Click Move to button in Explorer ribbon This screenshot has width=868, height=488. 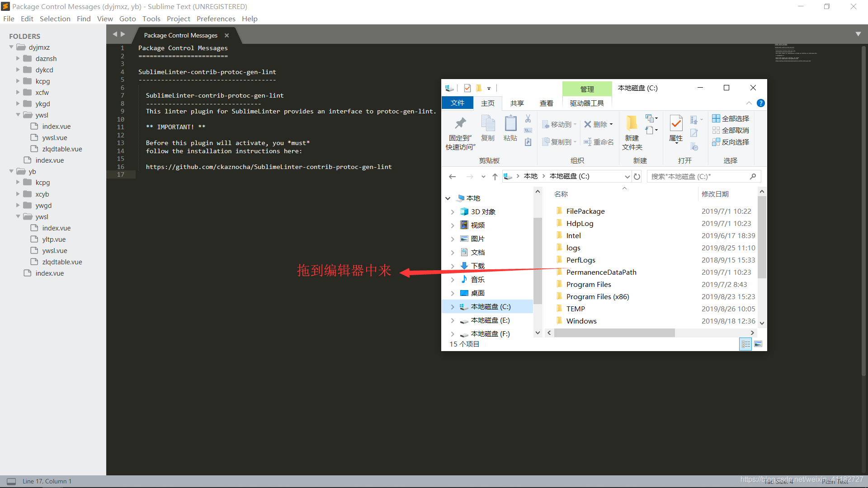(x=560, y=124)
